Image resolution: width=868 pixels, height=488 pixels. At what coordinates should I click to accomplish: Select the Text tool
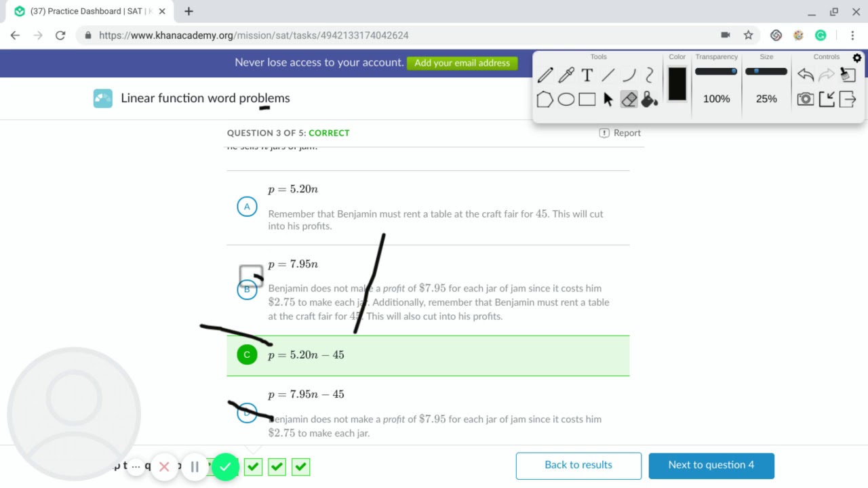(587, 75)
